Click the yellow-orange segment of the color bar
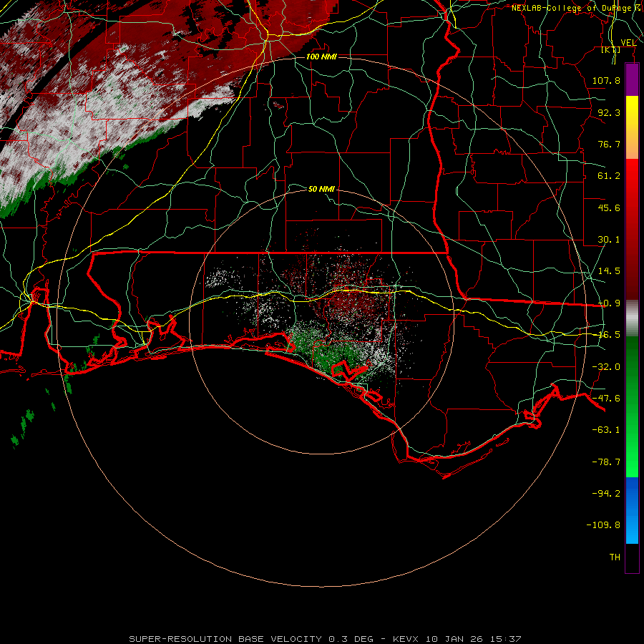Viewport: 644px width, 644px height. (x=632, y=127)
